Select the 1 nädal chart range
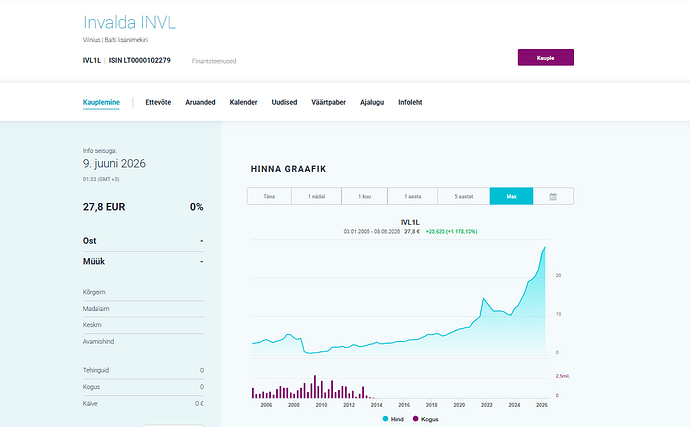This screenshot has height=427, width=690. point(316,196)
